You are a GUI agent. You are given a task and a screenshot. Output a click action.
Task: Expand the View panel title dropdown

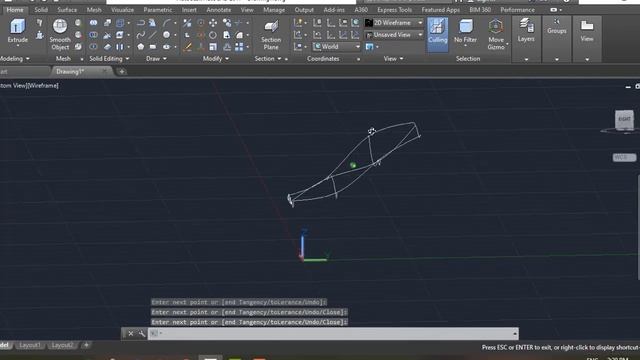393,59
